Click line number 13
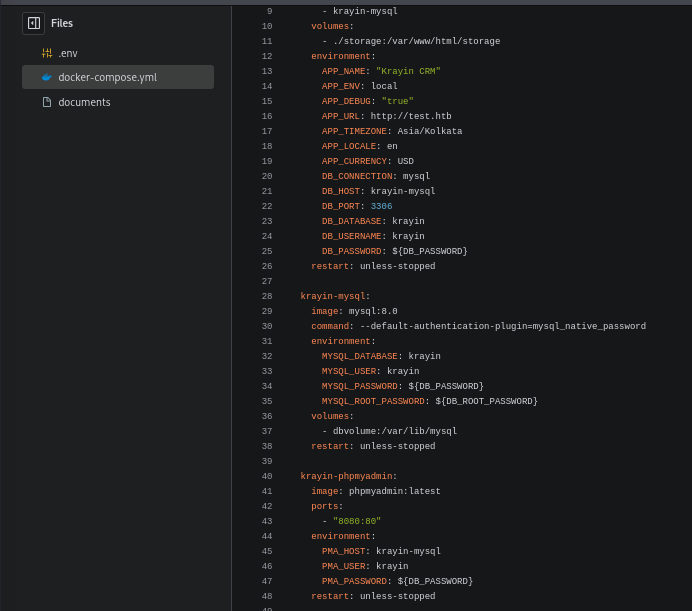 [x=267, y=71]
